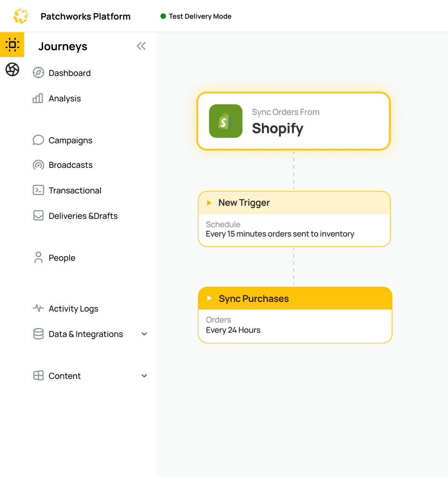
Task: Click the Transactional terminal icon
Action: [x=38, y=190]
